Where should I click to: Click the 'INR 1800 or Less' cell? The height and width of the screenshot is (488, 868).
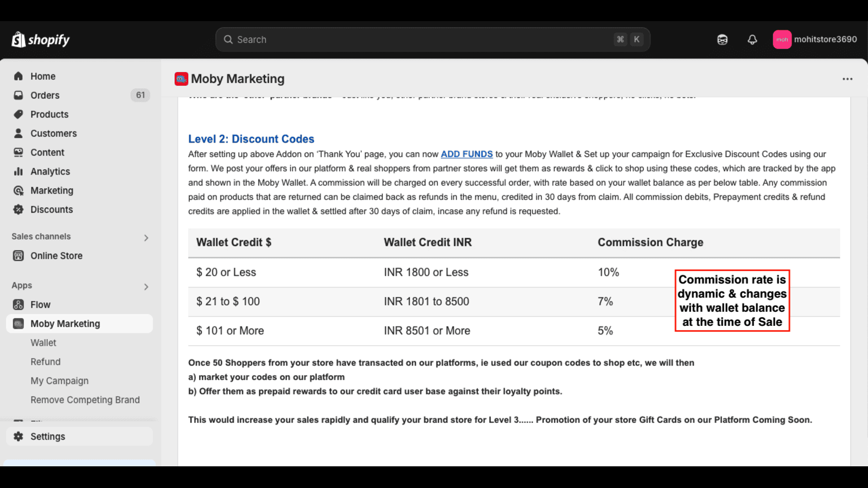click(x=426, y=272)
